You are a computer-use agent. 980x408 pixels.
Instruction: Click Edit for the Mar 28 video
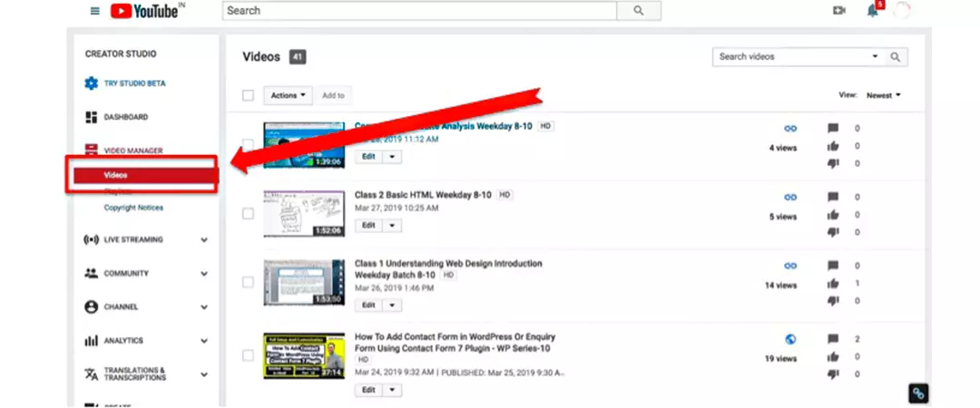pos(368,157)
